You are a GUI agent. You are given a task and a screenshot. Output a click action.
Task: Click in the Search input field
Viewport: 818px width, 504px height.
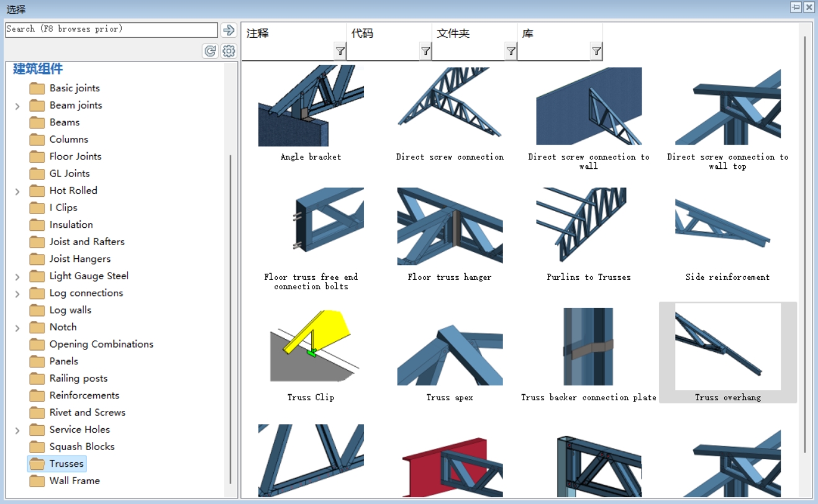[x=112, y=30]
